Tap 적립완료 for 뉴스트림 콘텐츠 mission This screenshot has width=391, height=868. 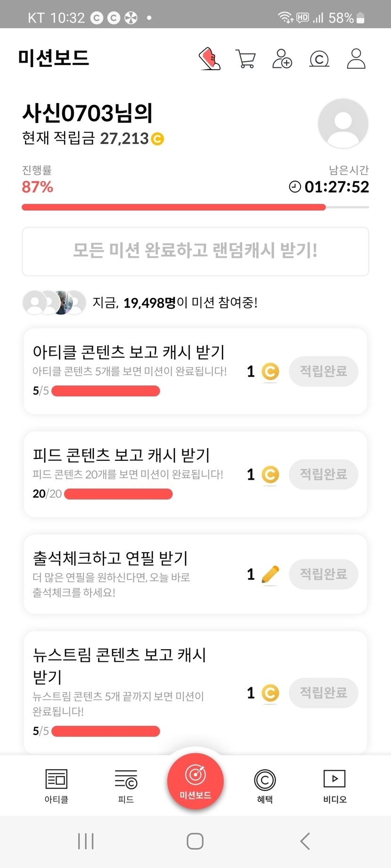point(324,693)
